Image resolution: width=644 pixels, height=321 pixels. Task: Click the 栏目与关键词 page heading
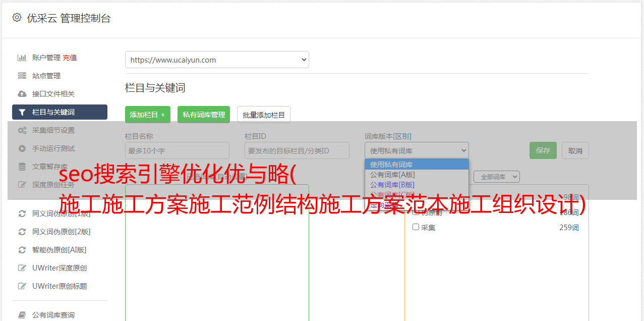click(155, 88)
